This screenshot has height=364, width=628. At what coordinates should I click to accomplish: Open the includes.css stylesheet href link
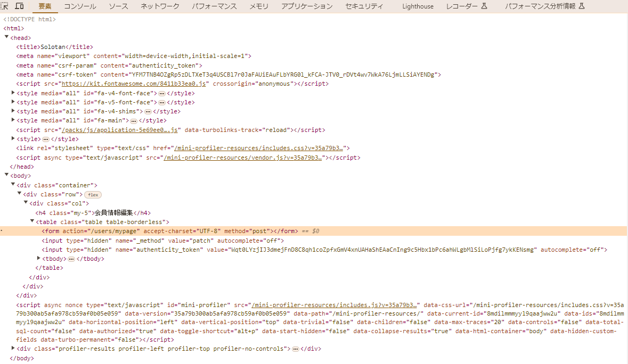coord(258,148)
